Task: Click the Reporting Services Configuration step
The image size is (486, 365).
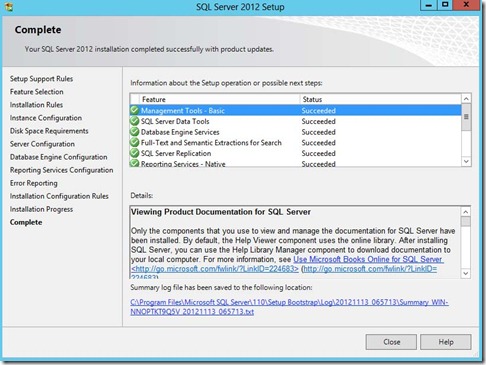Action: click(61, 170)
